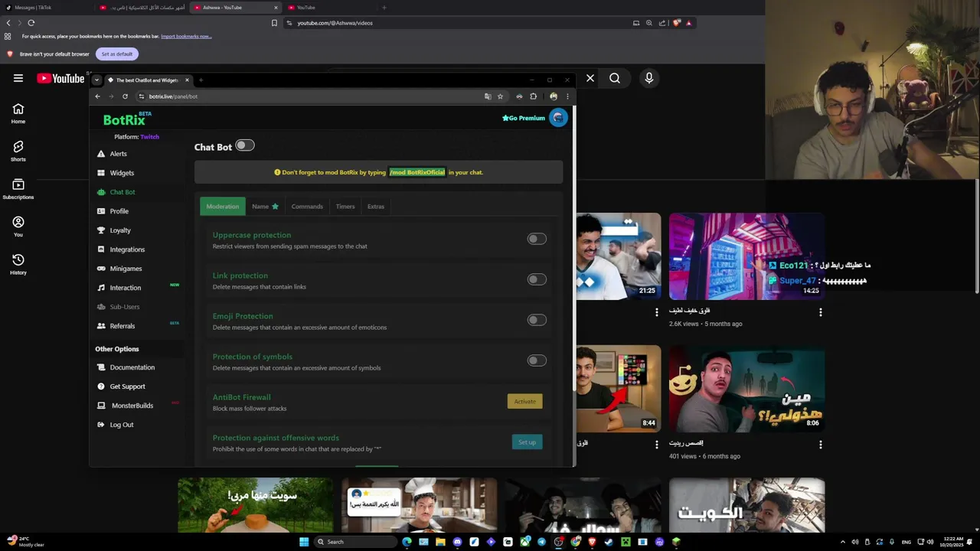This screenshot has height=551, width=980.
Task: Open YouTube hamburger guide menu
Action: [x=18, y=78]
